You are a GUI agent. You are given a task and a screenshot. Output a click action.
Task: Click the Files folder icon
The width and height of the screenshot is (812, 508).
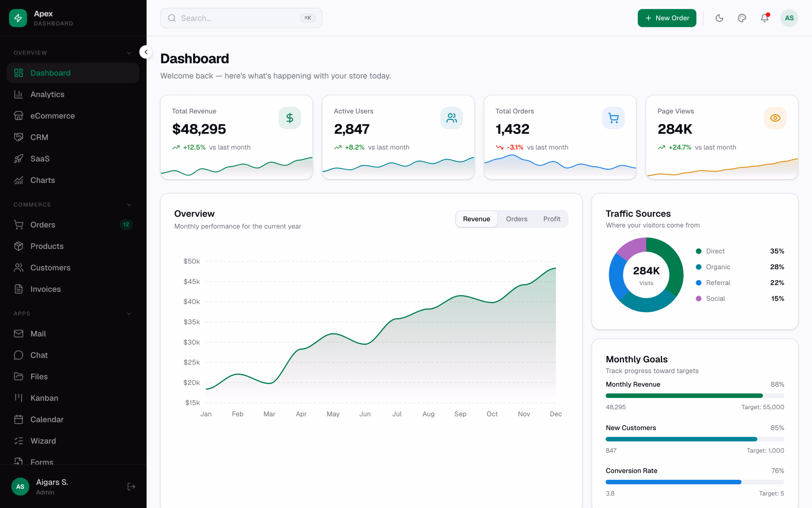point(18,376)
